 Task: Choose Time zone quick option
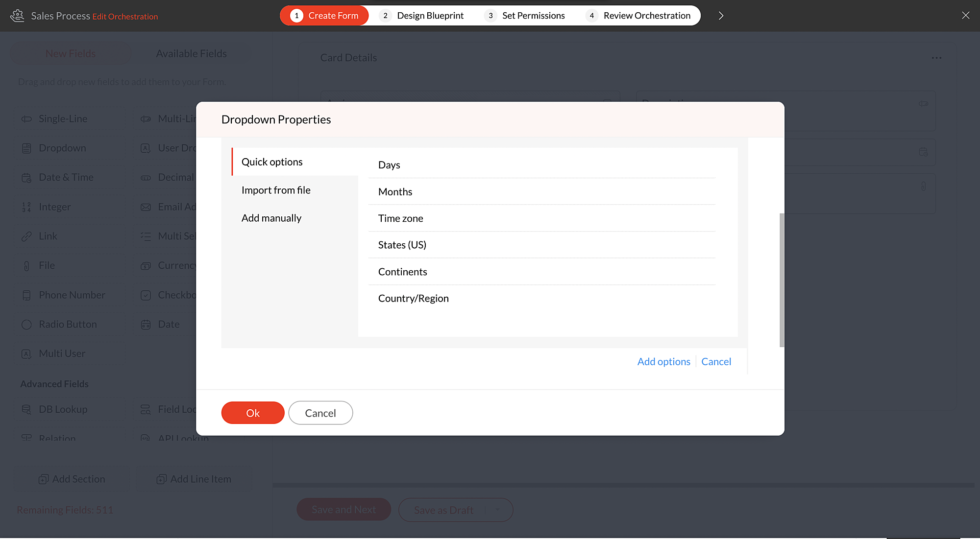(400, 218)
